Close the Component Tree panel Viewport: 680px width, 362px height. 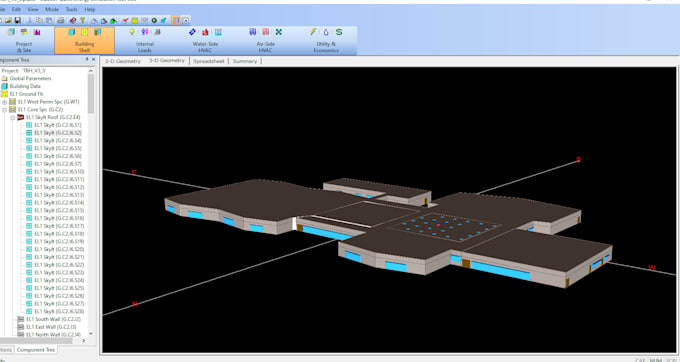93,59
